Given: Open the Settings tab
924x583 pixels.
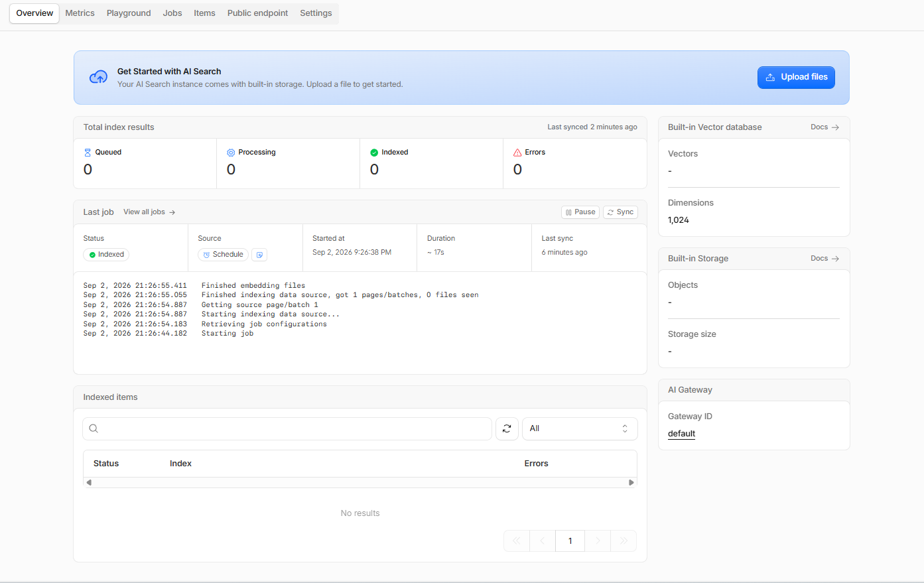Looking at the screenshot, I should click(x=316, y=13).
